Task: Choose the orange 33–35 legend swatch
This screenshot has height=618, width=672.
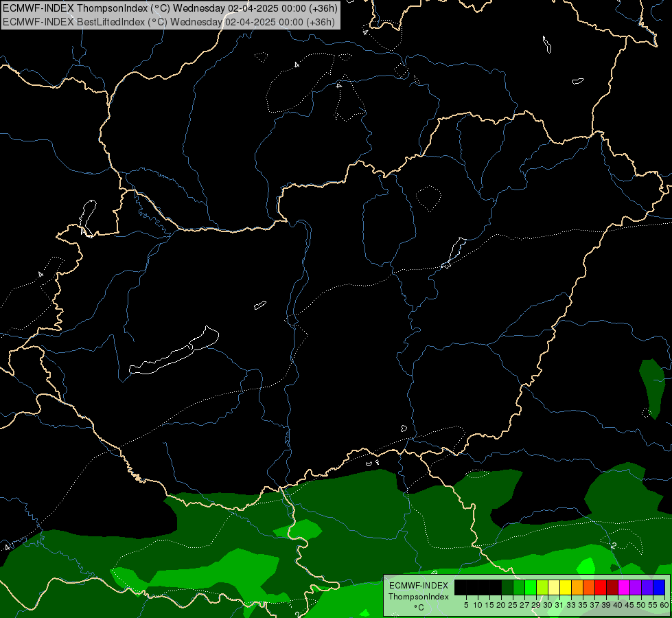Action: 577,587
